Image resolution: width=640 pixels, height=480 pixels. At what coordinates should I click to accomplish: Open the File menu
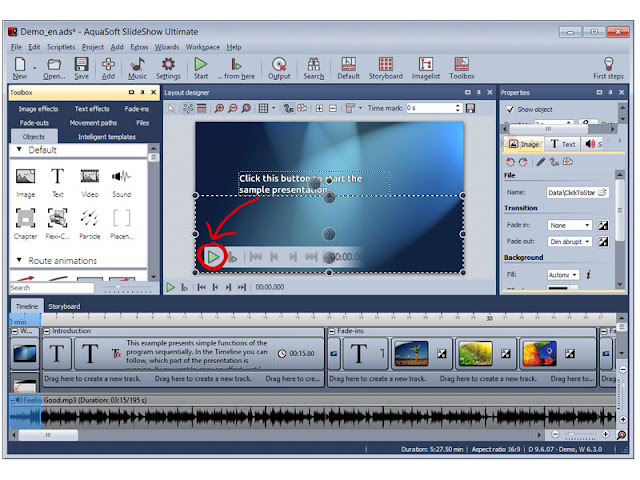tap(16, 47)
